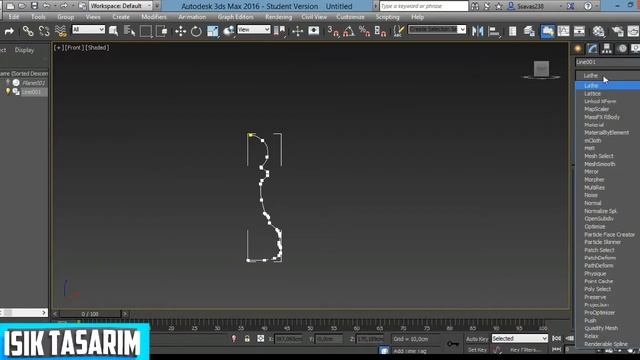Screen dimensions: 640x360
Task: Open the Workspace Default dropdown
Action: [121, 6]
